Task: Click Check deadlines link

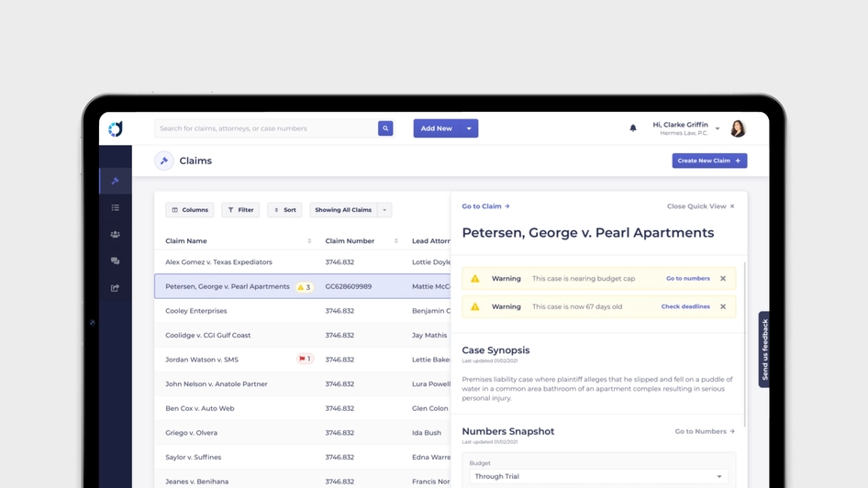Action: click(685, 306)
